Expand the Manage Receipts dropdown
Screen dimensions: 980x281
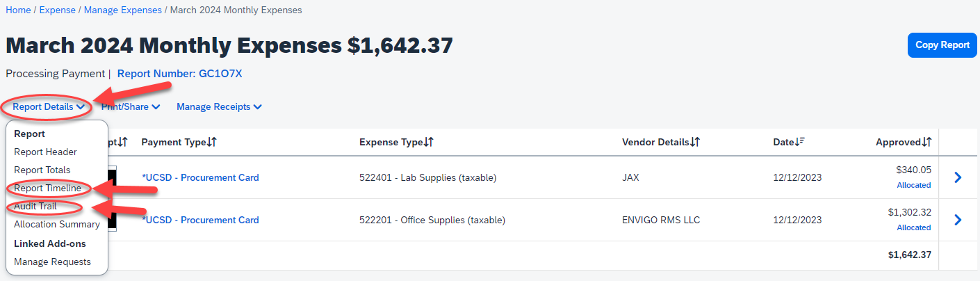click(219, 107)
